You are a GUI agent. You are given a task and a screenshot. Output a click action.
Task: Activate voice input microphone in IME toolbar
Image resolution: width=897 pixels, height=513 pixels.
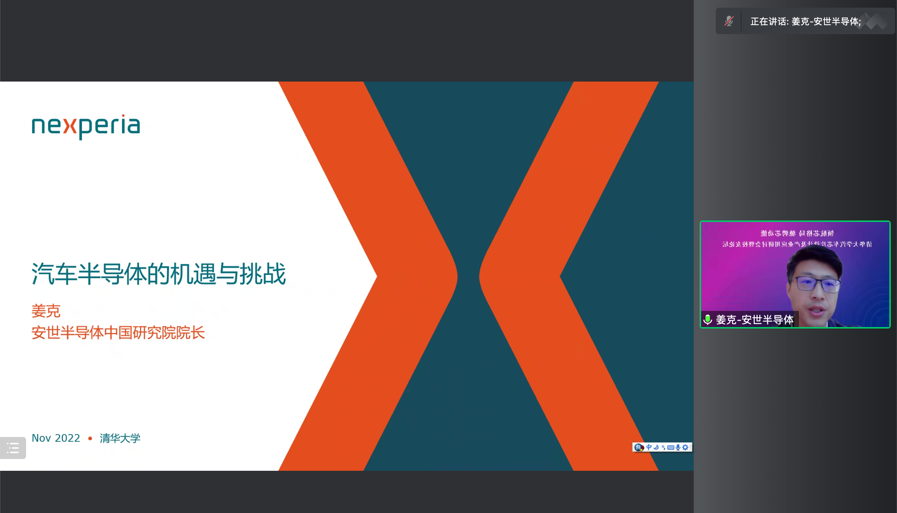pyautogui.click(x=678, y=447)
